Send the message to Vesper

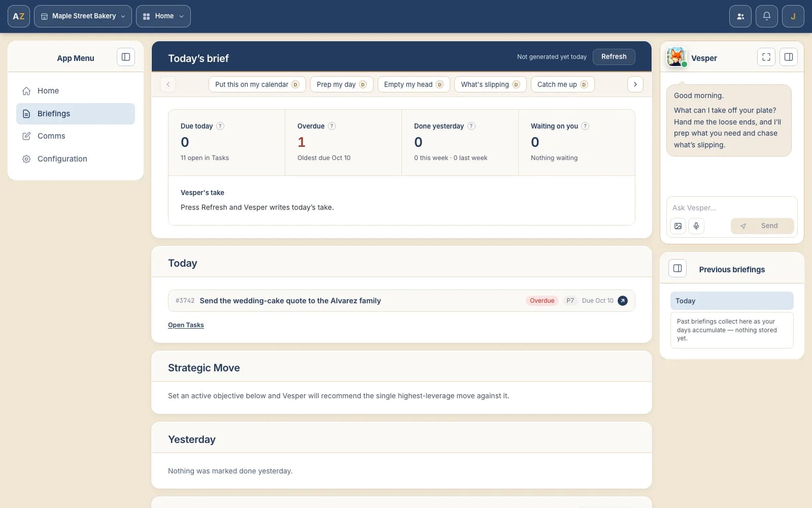click(x=762, y=226)
